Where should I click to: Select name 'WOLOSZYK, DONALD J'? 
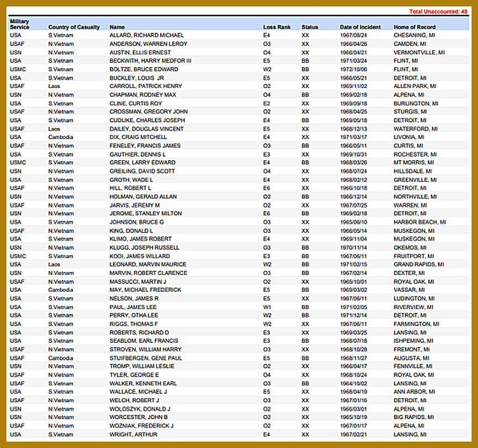click(x=140, y=409)
